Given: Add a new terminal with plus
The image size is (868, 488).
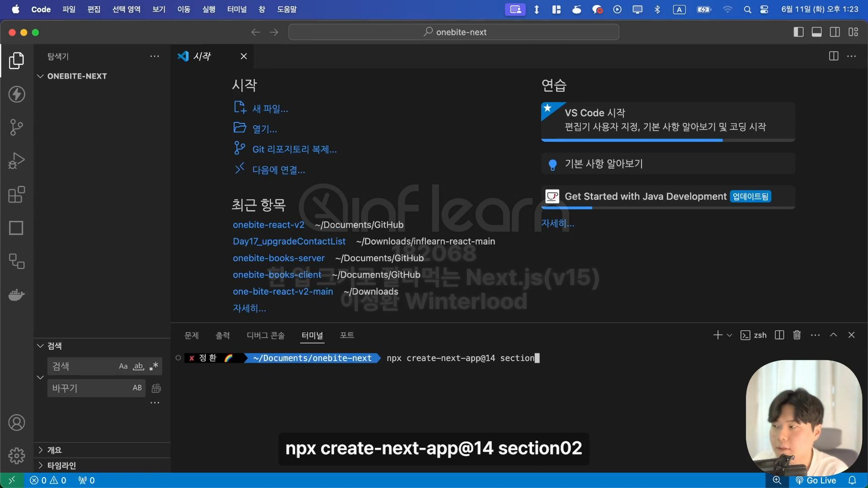Looking at the screenshot, I should [717, 335].
